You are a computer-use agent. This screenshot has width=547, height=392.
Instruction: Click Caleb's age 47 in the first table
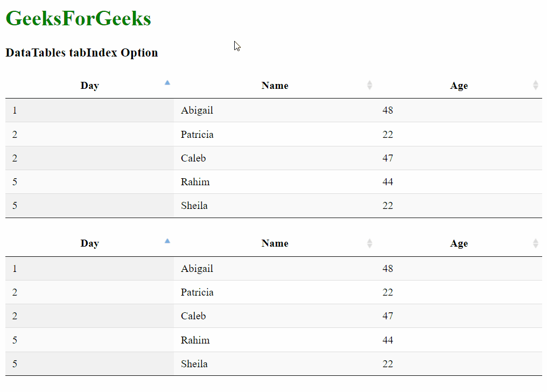[x=388, y=158]
